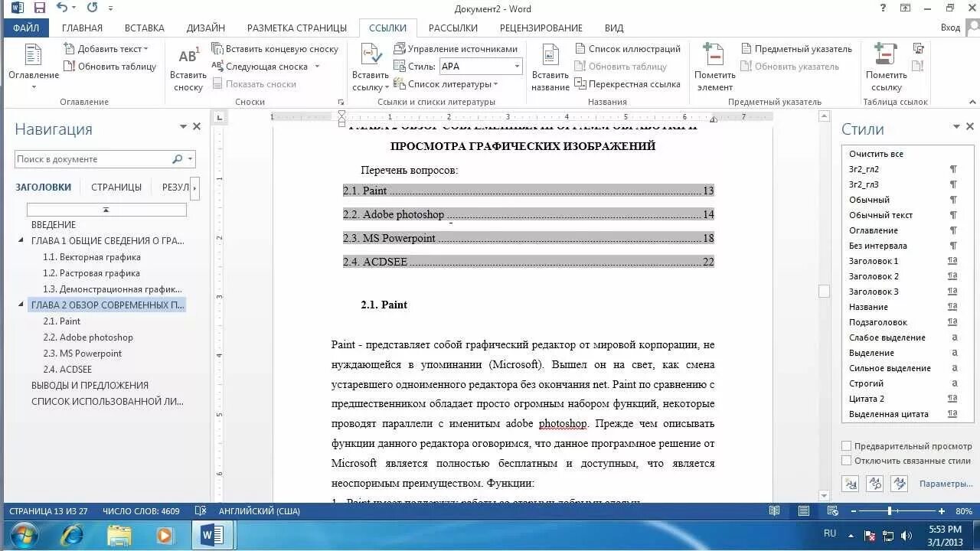Viewport: 980px width, 551px height.
Task: Switch to the РЕЦЕНЗИРОВАНИЕ ribbon tab
Action: point(541,28)
